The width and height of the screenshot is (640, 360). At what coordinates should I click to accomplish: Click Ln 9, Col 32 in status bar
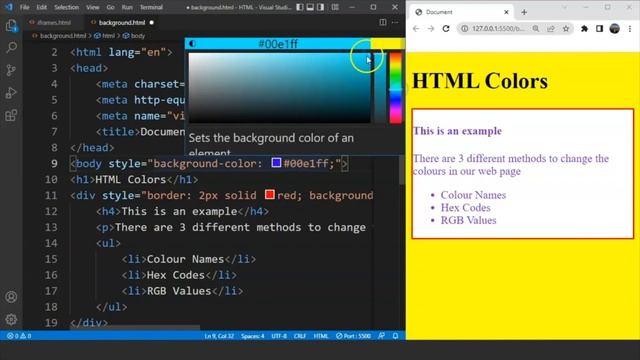tap(219, 336)
